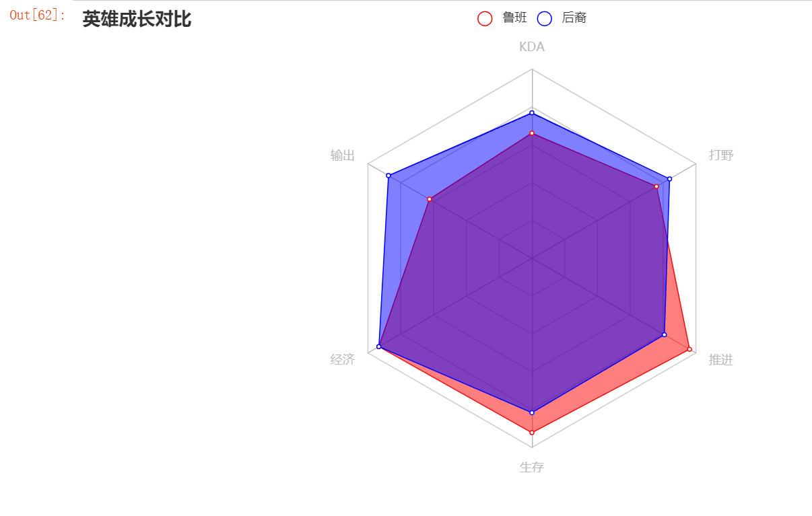Select the blue data point on 输出 axis
This screenshot has height=516, width=812.
click(388, 176)
